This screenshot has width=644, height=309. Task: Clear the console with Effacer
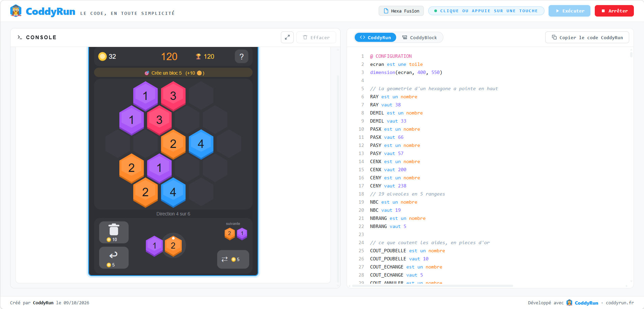coord(316,37)
